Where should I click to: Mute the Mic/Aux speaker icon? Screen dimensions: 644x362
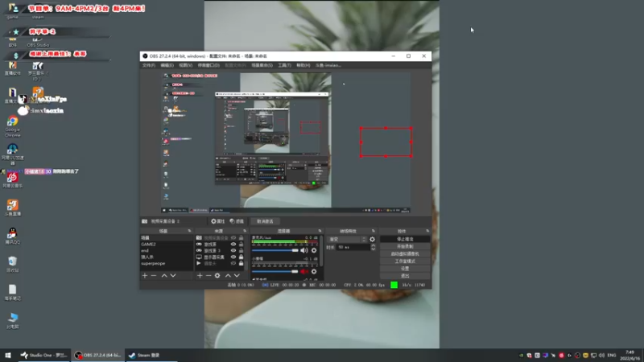click(304, 250)
